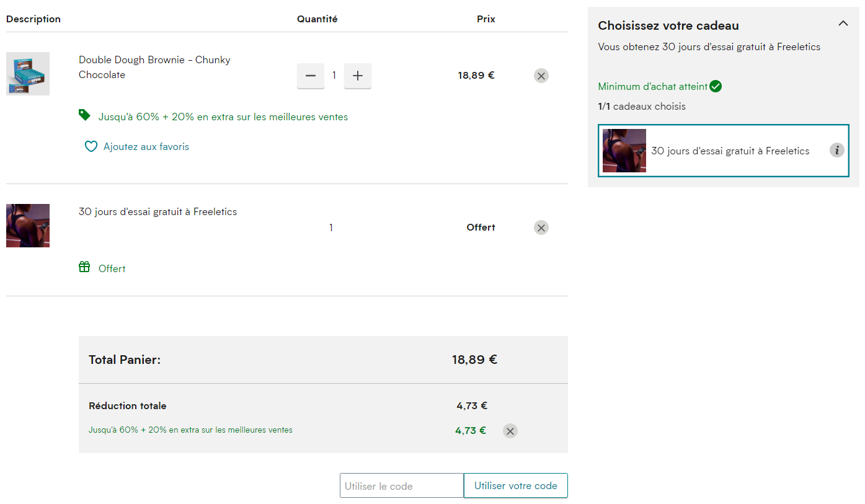
Task: Click the Ajoutez aux favoris link
Action: pyautogui.click(x=146, y=147)
